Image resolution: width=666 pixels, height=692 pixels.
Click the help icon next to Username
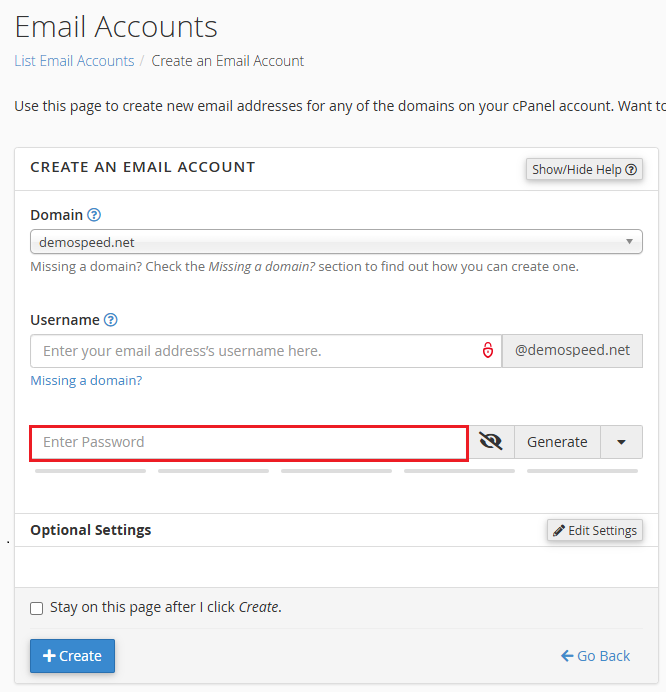pyautogui.click(x=111, y=320)
